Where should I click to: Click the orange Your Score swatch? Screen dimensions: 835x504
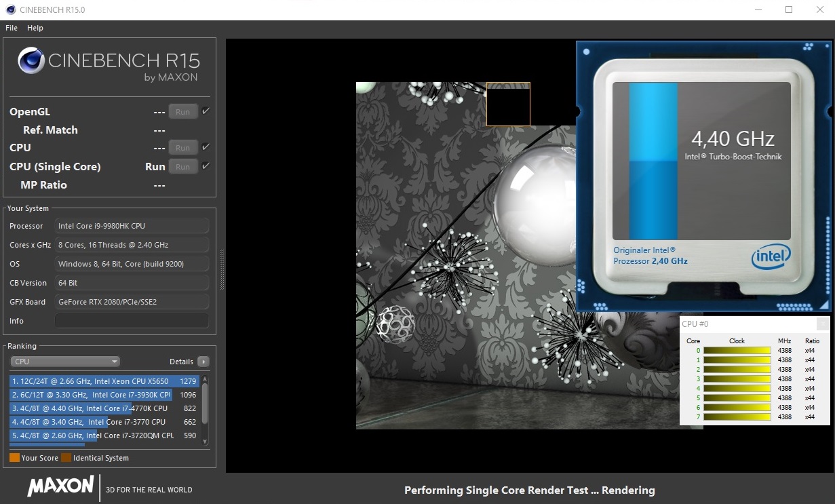point(14,458)
